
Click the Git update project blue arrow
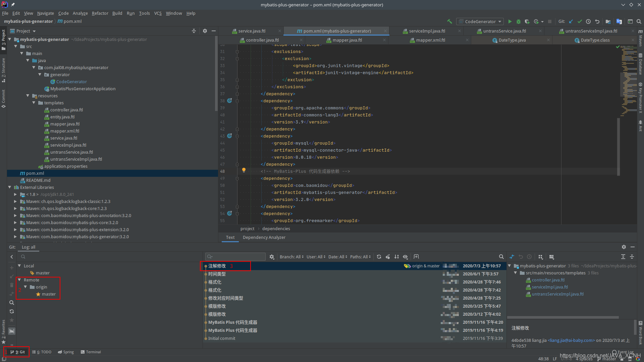[x=571, y=21]
